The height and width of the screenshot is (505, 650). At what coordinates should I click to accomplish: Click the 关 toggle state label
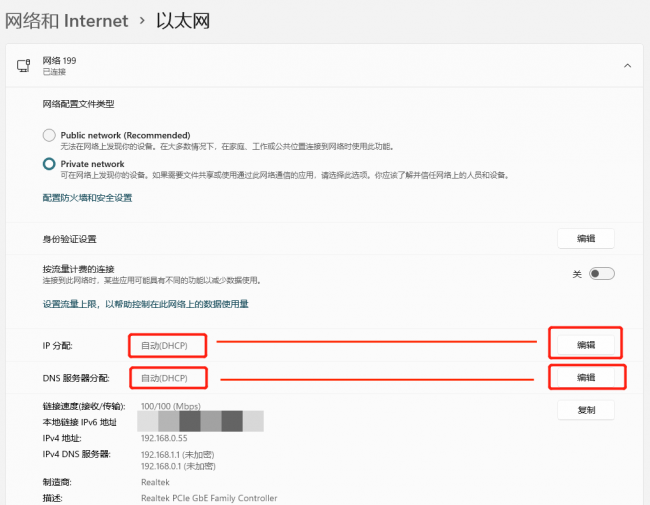point(577,274)
